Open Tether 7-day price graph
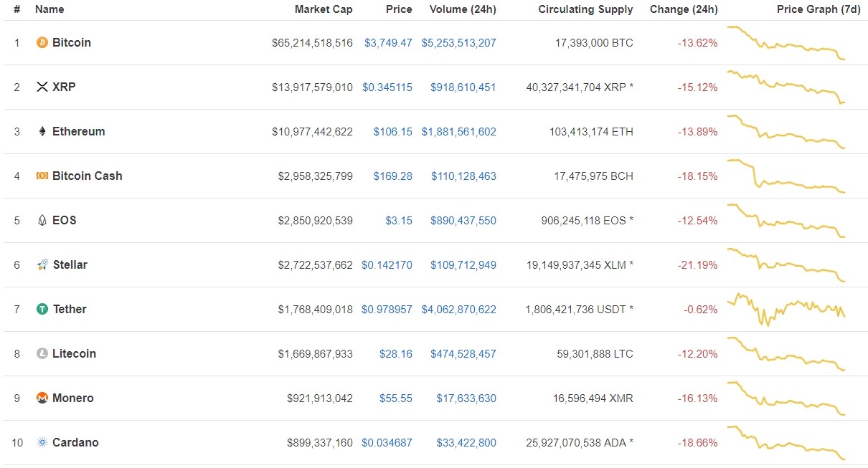Image resolution: width=868 pixels, height=468 pixels. pos(787,310)
